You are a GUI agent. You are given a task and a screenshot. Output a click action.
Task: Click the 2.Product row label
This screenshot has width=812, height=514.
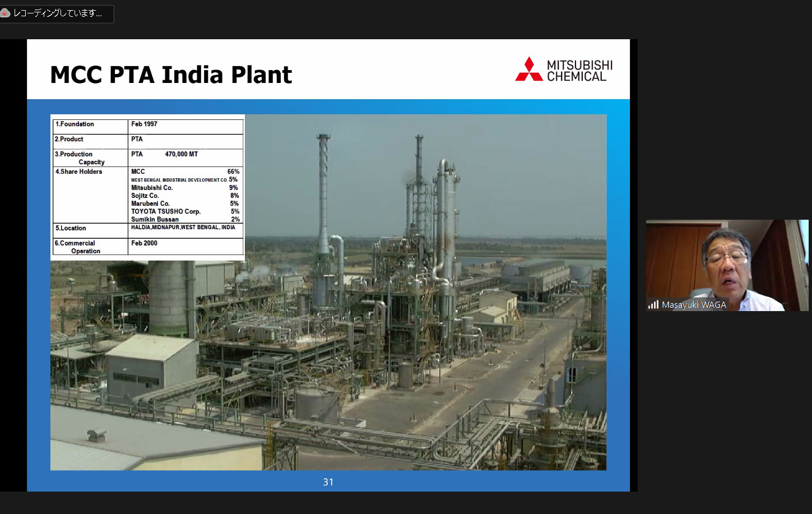click(69, 139)
